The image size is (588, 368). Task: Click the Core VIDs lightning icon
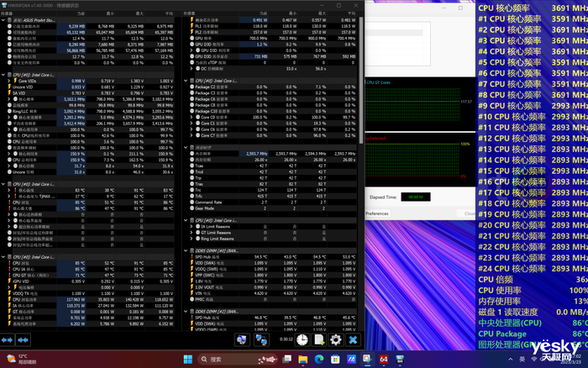pyautogui.click(x=15, y=81)
